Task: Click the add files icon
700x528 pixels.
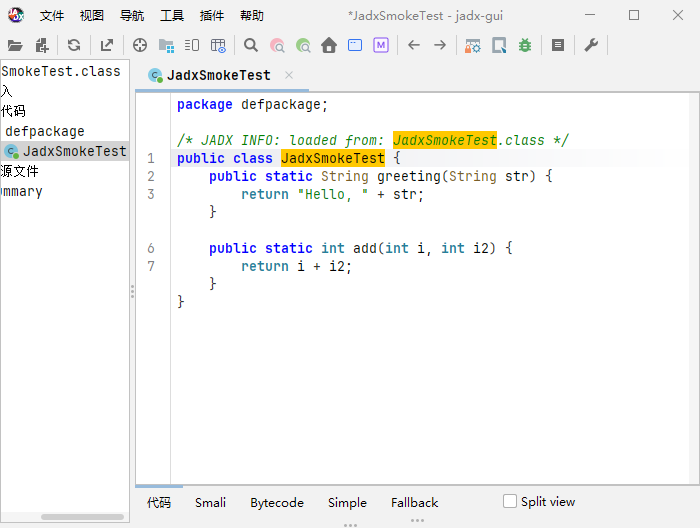Action: point(42,46)
